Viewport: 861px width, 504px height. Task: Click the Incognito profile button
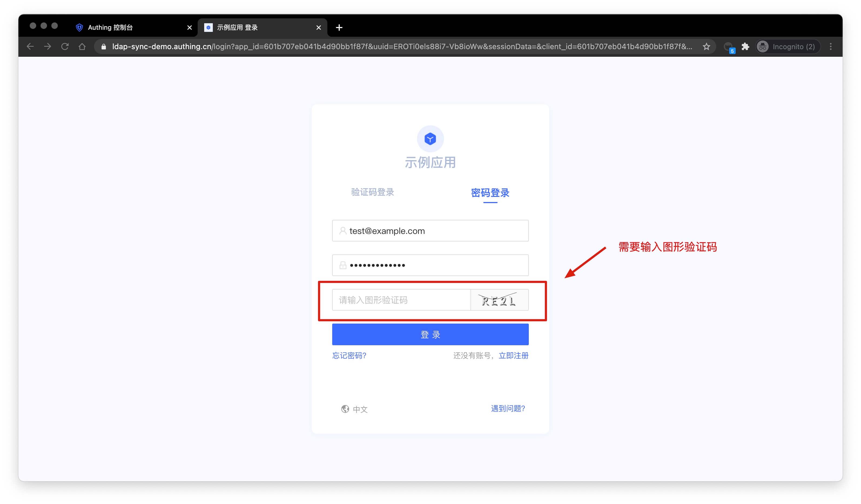coord(787,46)
